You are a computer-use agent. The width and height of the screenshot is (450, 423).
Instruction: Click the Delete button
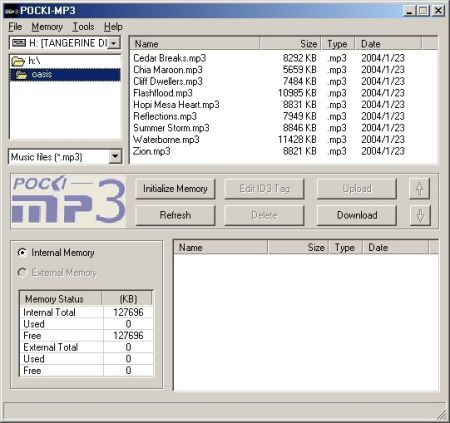coord(264,215)
